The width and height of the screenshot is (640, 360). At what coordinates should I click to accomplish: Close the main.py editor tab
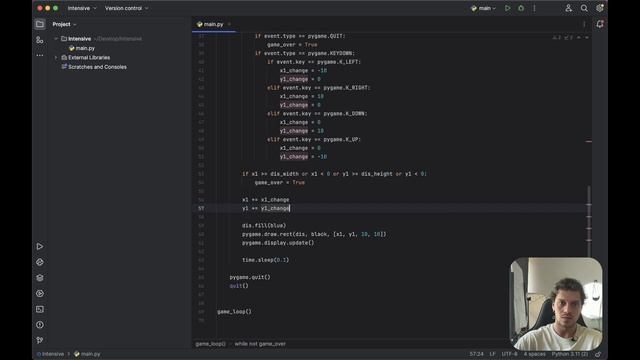229,24
